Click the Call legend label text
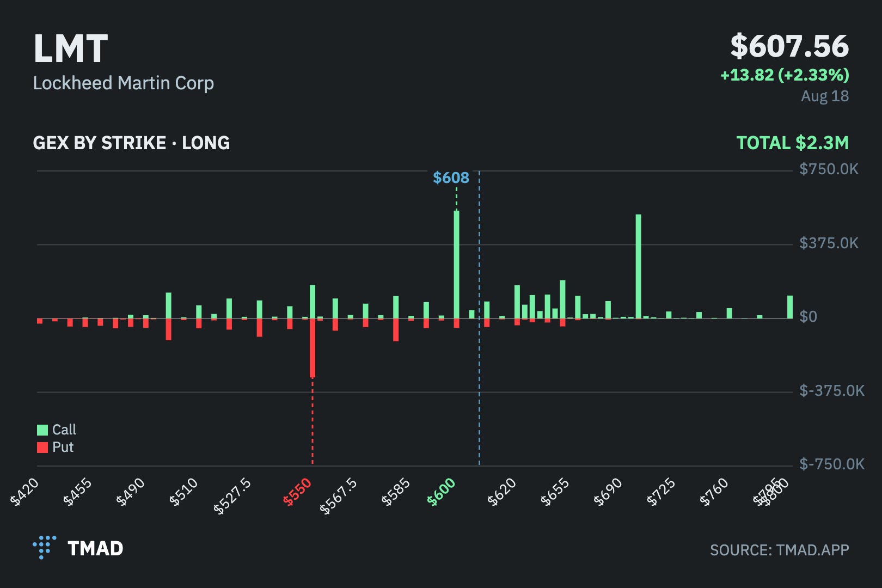 (x=64, y=430)
